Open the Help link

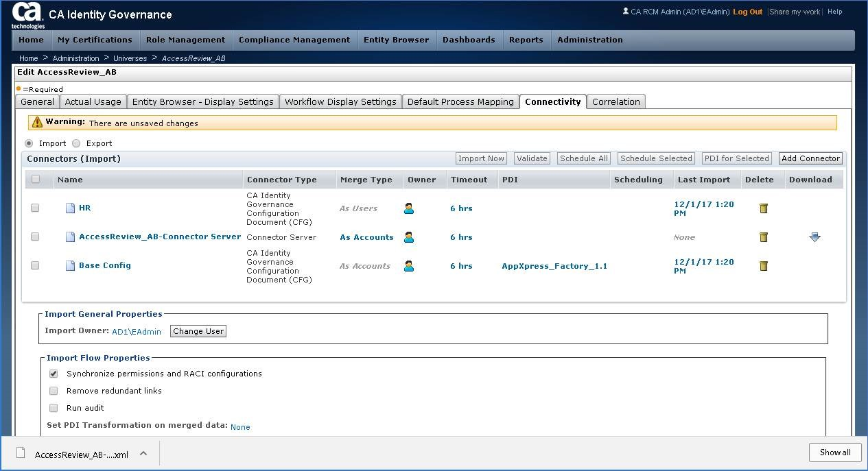click(x=835, y=12)
